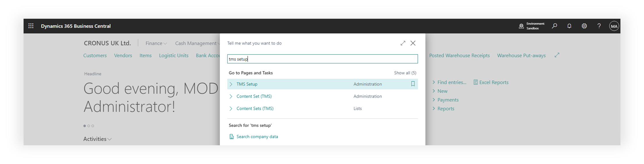Screen dimensions: 644x164
Task: Click the help question mark icon
Action: [599, 26]
